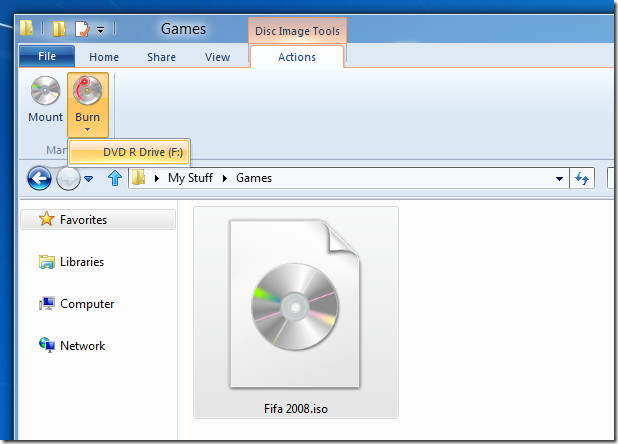The height and width of the screenshot is (444, 618).
Task: Open the address bar history dropdown
Action: point(559,179)
